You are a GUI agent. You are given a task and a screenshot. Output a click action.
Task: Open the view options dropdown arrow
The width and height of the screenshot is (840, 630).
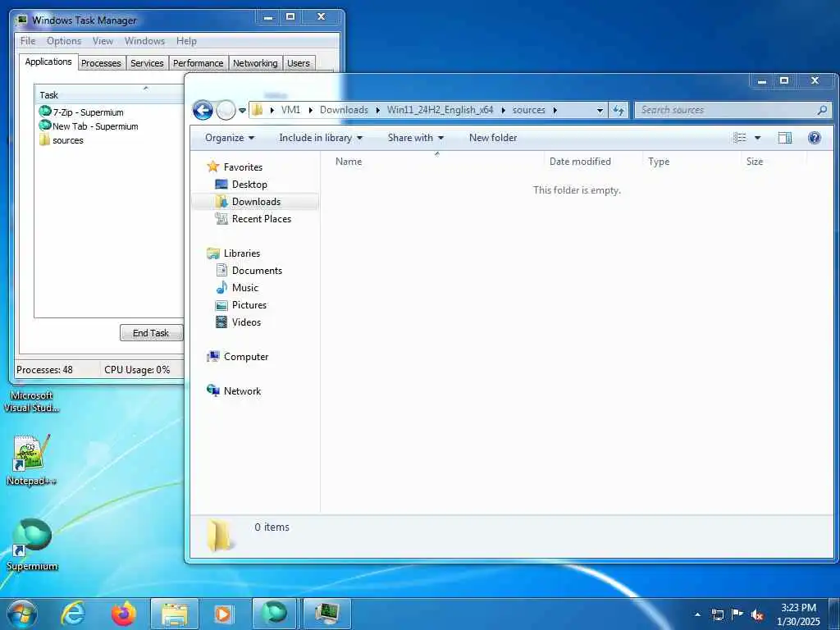pyautogui.click(x=757, y=138)
